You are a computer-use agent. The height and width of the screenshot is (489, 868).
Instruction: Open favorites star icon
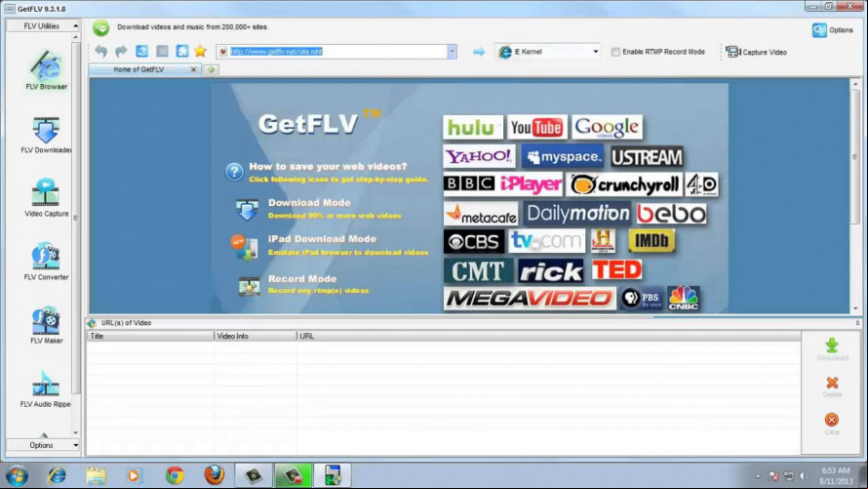pos(200,52)
